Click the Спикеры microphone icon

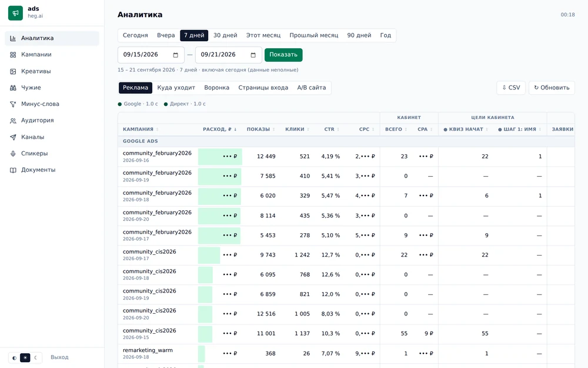(13, 154)
